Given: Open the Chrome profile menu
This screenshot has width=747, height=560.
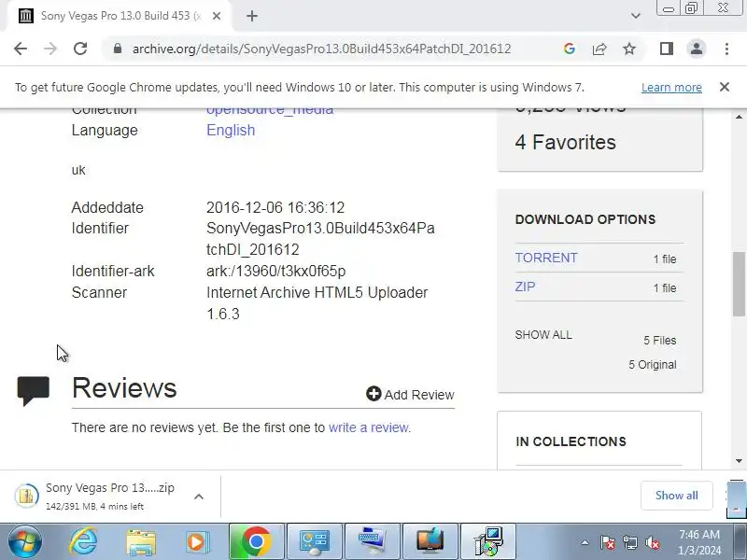Looking at the screenshot, I should click(x=696, y=49).
